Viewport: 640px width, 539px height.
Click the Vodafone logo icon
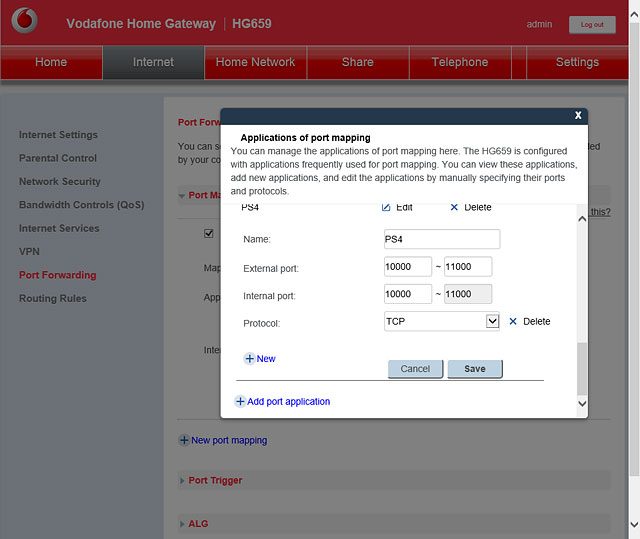click(24, 20)
